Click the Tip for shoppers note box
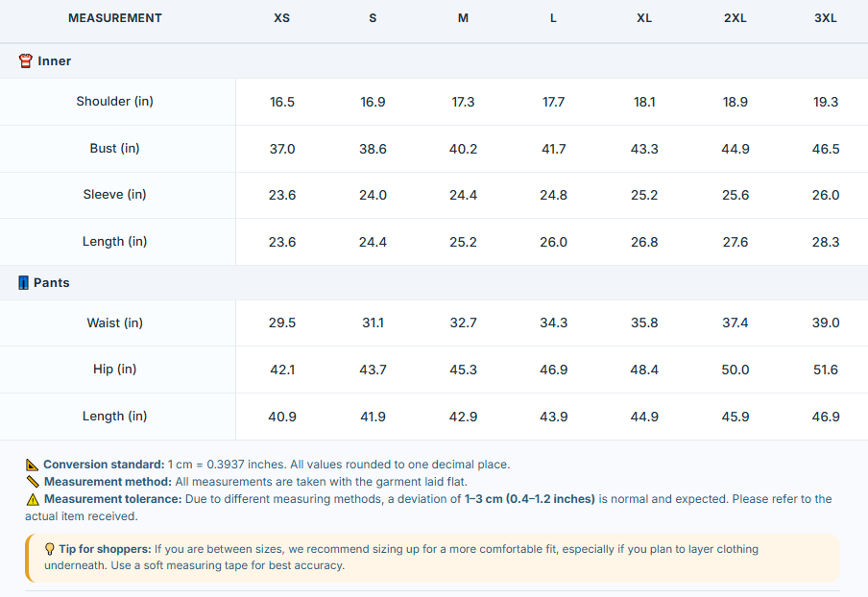 click(432, 558)
